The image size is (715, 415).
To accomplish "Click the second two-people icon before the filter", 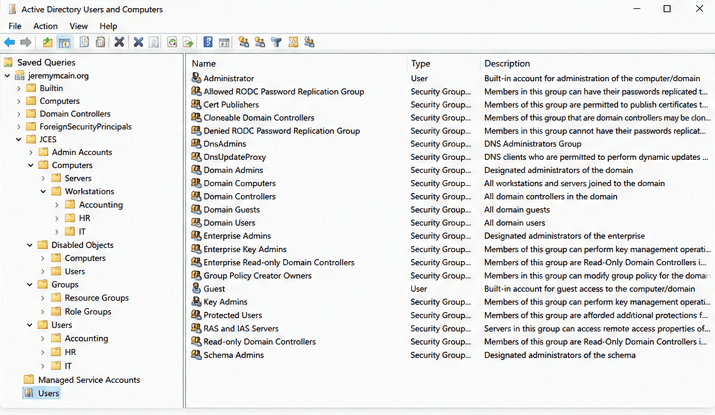I will [260, 42].
